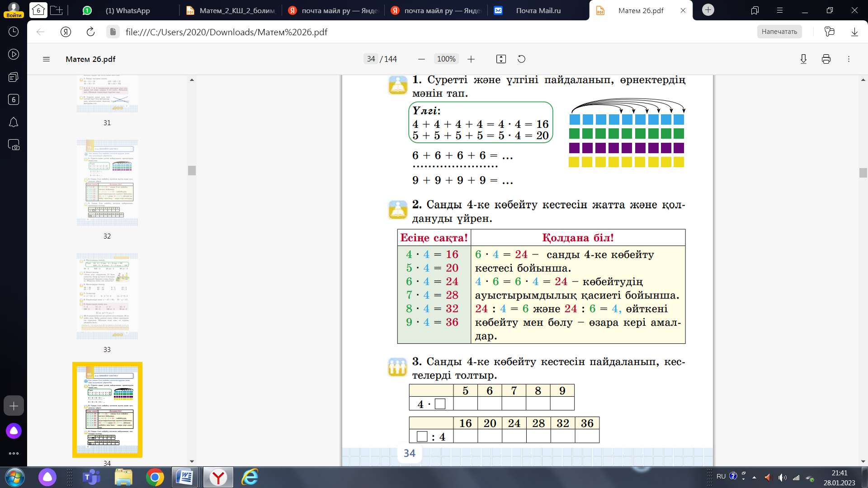Image resolution: width=868 pixels, height=488 pixels.
Task: Zoom out with the minus icon
Action: point(421,59)
